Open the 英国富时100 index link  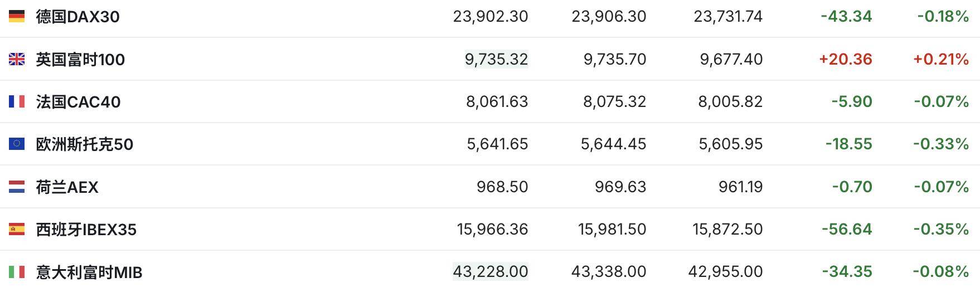pyautogui.click(x=80, y=59)
